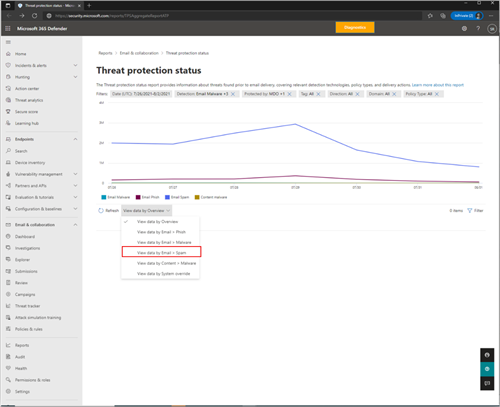Remove the Protected by MDO filter
The height and width of the screenshot is (407, 500).
click(x=290, y=94)
